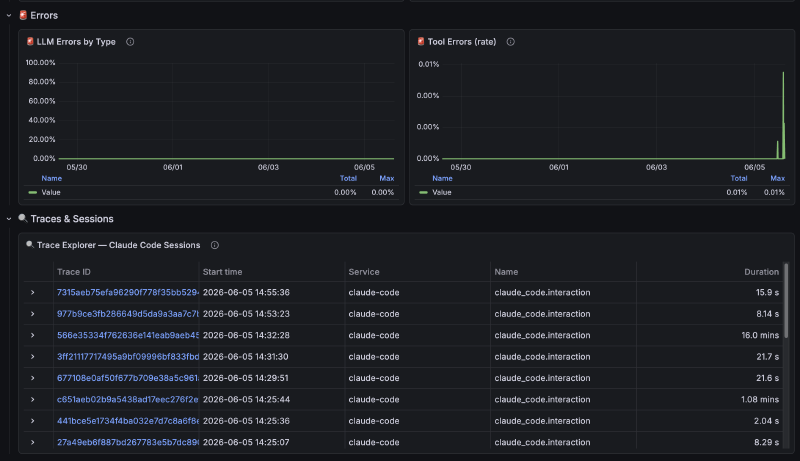Click the Tool Errors chart spike near 06/05
Viewport: 800px width, 461px height.
pyautogui.click(x=783, y=115)
